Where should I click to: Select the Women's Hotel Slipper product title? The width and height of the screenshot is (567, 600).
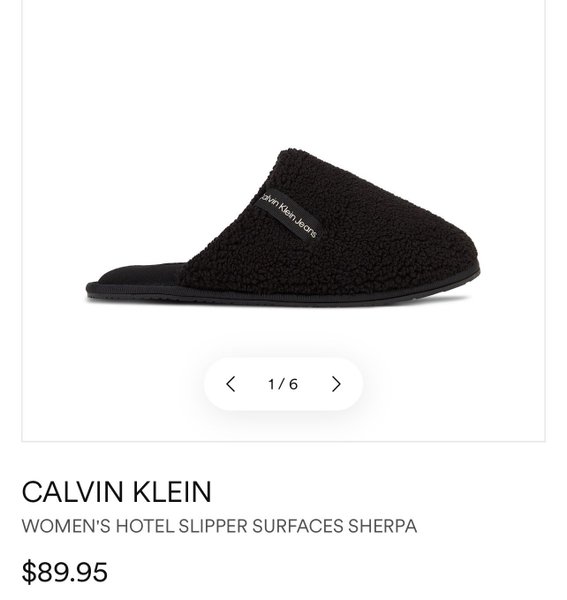click(x=219, y=526)
